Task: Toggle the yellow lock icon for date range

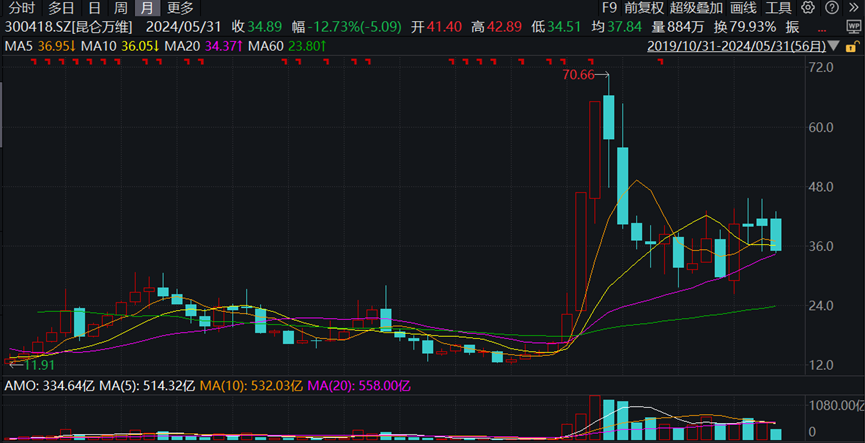Action: click(853, 46)
